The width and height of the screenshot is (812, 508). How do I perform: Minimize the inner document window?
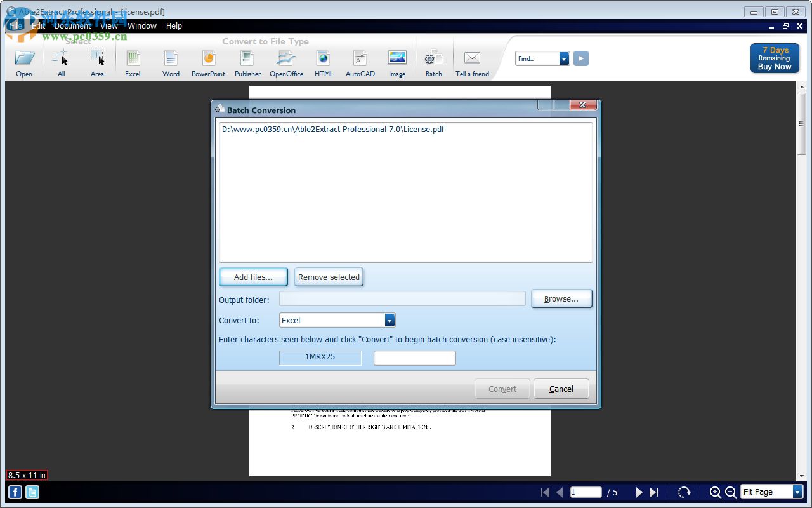click(771, 26)
